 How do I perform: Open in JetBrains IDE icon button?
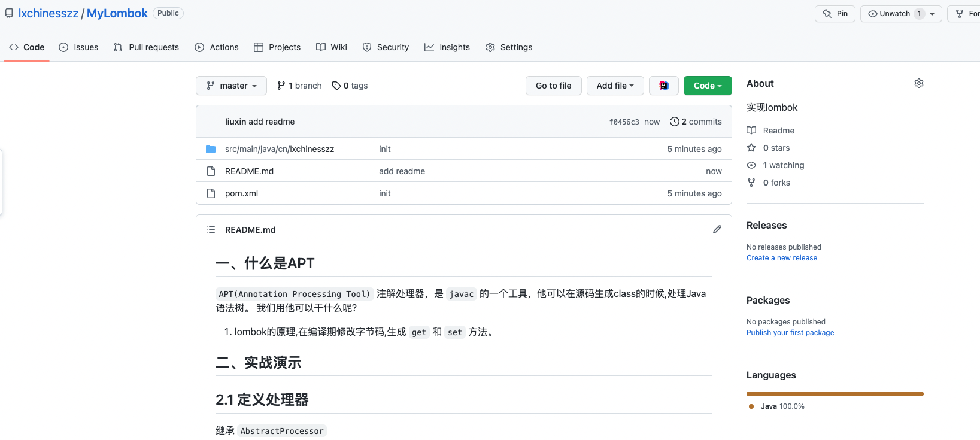tap(664, 86)
